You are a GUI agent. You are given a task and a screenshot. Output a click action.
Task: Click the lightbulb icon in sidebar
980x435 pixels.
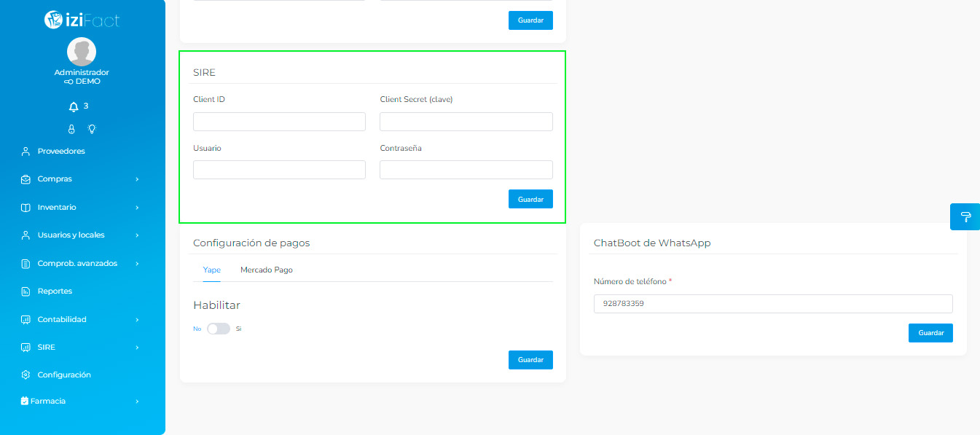click(x=92, y=129)
